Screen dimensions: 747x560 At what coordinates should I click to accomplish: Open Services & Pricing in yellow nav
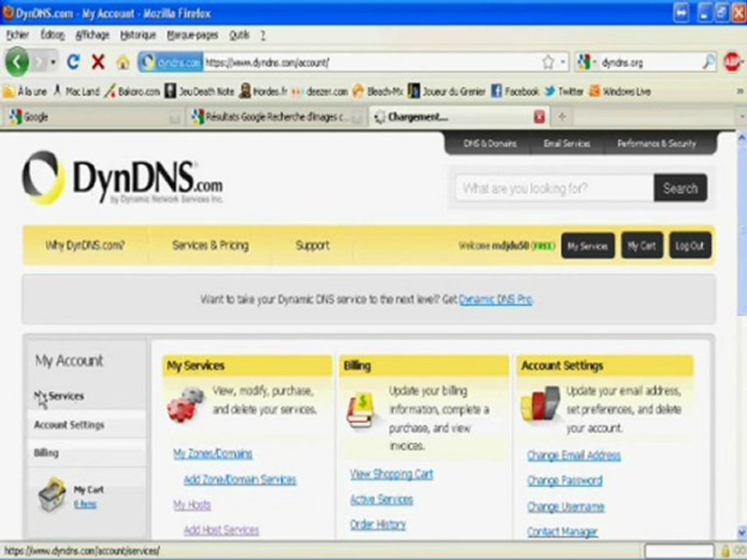tap(210, 245)
